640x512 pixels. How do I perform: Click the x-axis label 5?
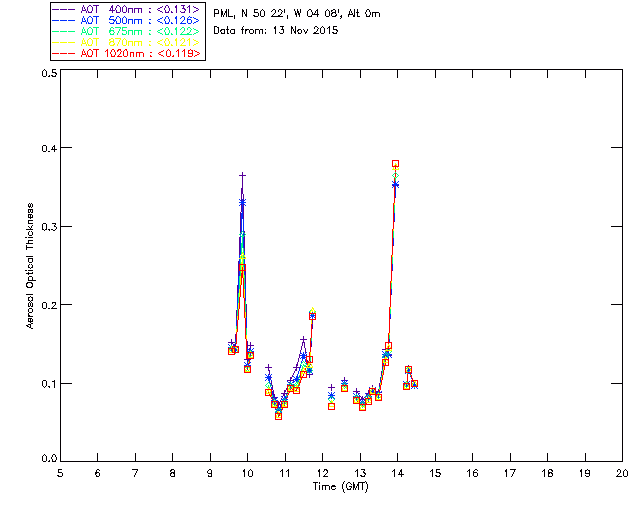(60, 473)
